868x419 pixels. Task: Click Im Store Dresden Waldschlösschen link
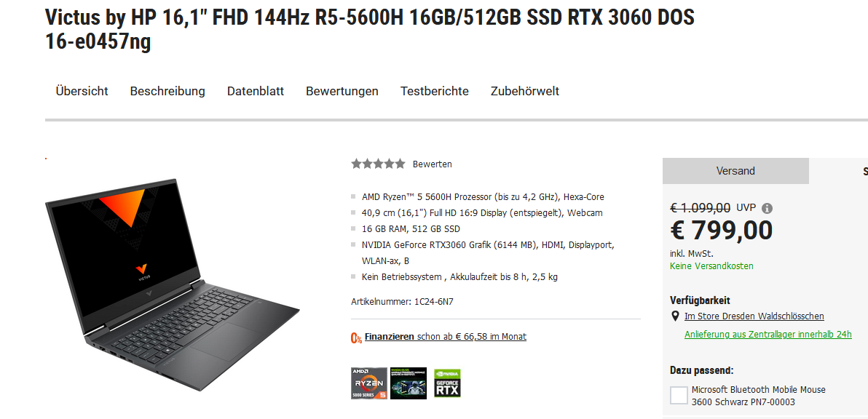click(754, 316)
